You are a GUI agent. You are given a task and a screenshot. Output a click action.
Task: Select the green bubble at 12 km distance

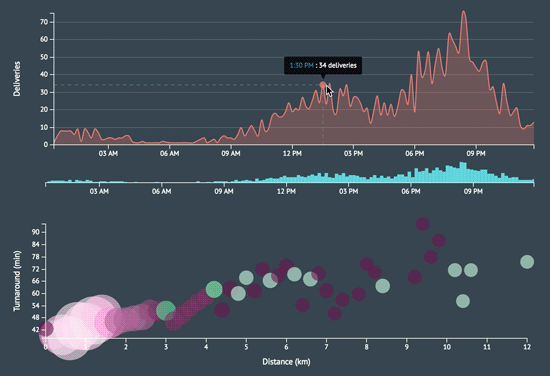[527, 262]
